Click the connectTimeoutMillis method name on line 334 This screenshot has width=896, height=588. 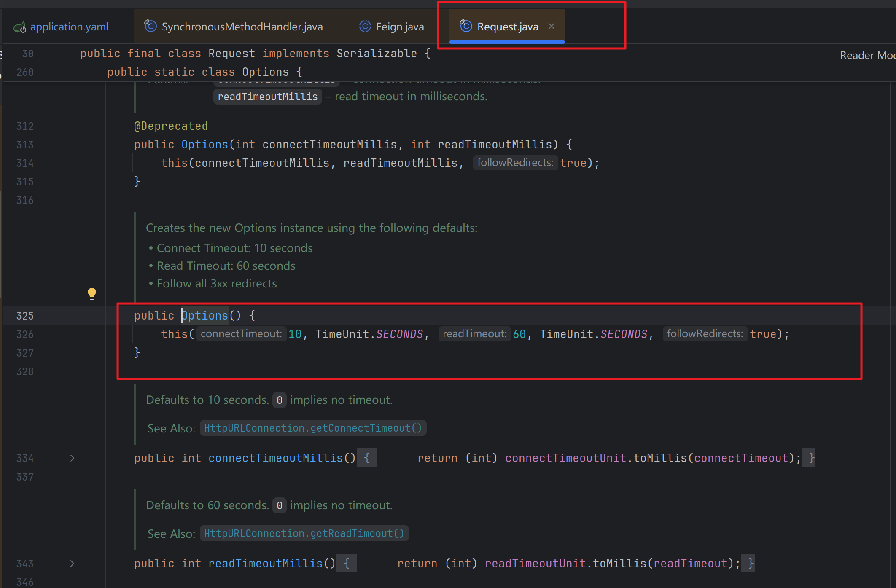click(x=276, y=458)
